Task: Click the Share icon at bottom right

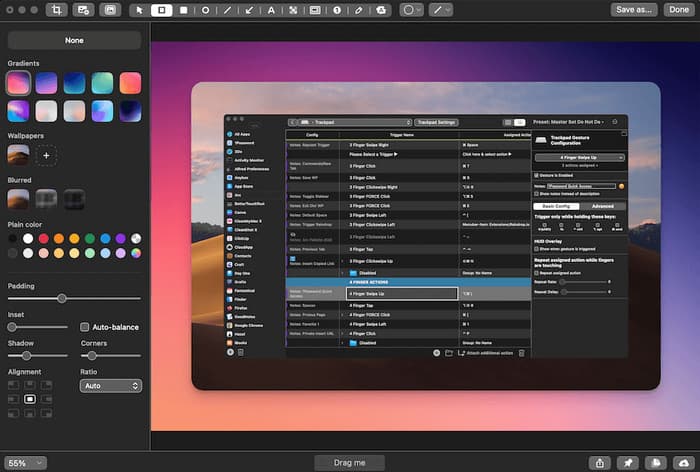Action: (599, 463)
